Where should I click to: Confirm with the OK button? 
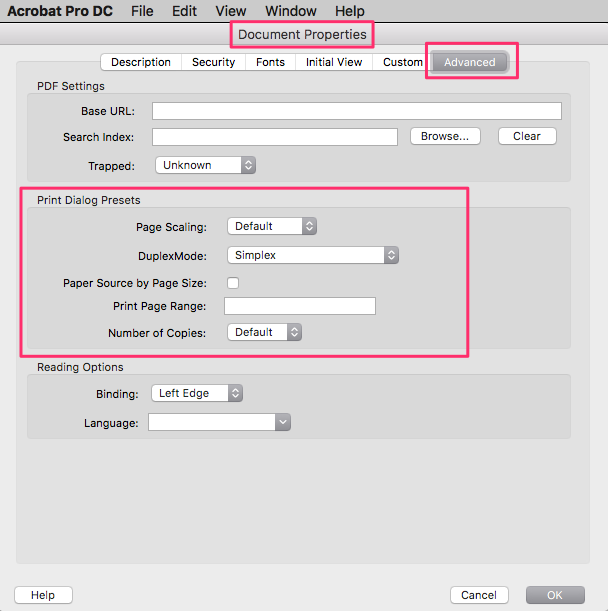pos(555,595)
